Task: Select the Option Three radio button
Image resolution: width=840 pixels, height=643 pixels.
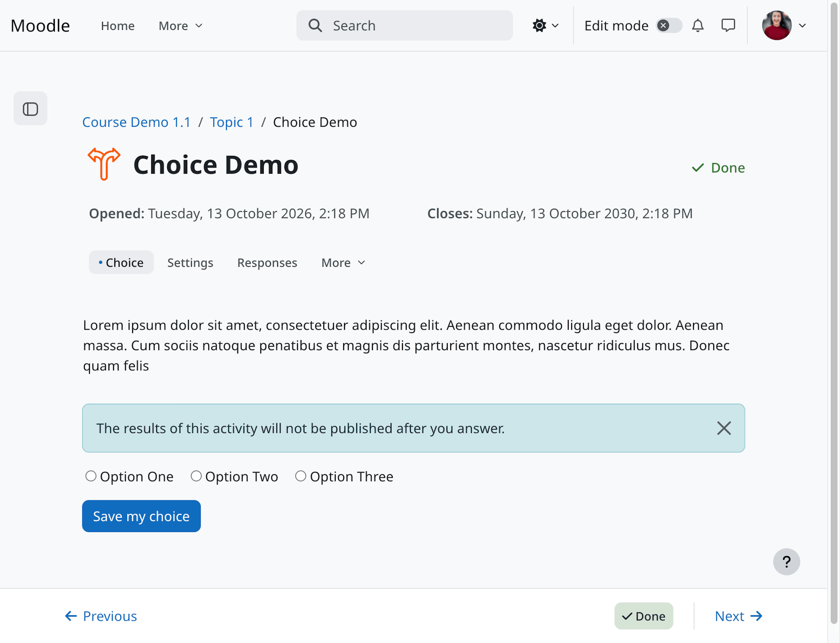Action: (301, 476)
